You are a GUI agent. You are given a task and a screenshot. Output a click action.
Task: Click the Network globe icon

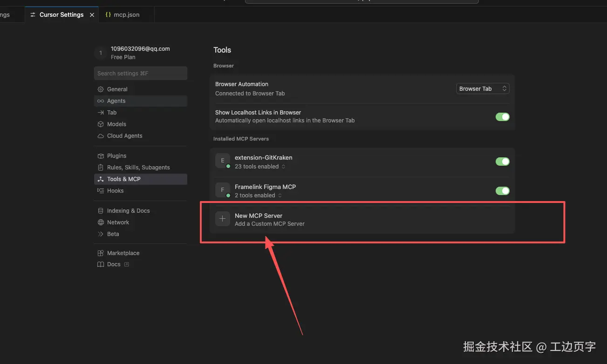100,222
